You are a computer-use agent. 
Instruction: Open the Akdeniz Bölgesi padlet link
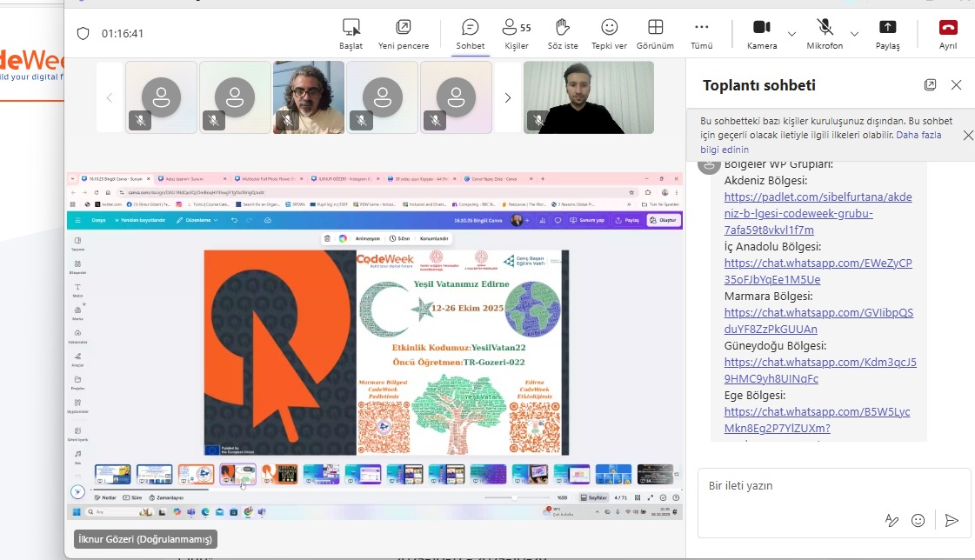click(818, 213)
